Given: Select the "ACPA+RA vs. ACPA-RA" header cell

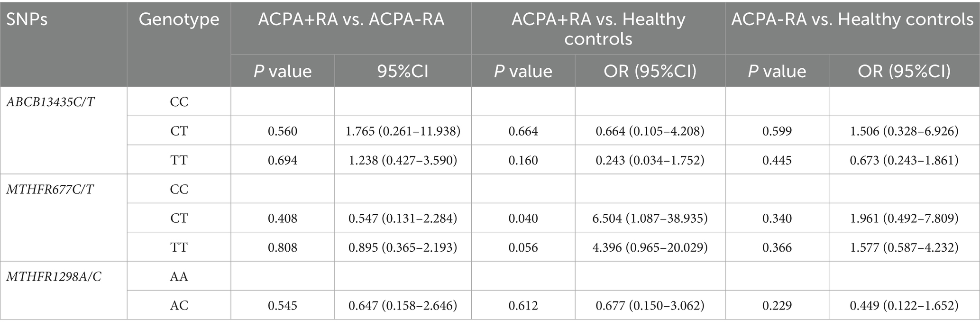Looking at the screenshot, I should [x=351, y=20].
